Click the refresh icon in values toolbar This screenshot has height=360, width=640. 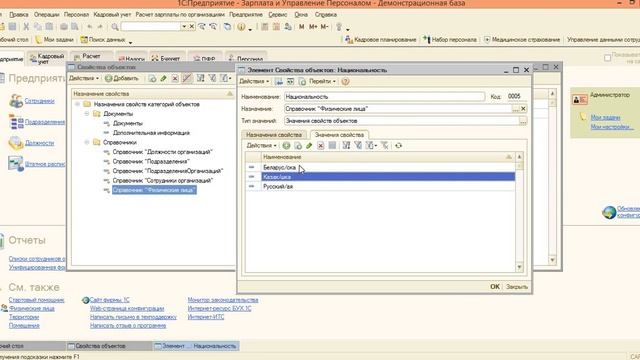(398, 146)
